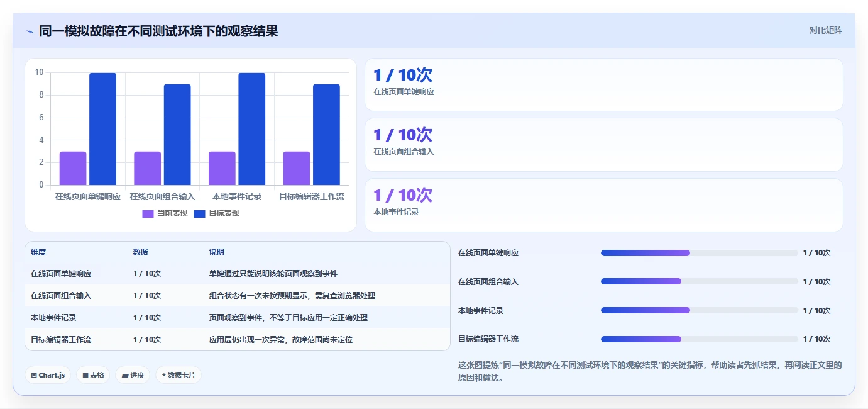Click the blue bar above 在线页面单键响应 in chart

pos(102,129)
